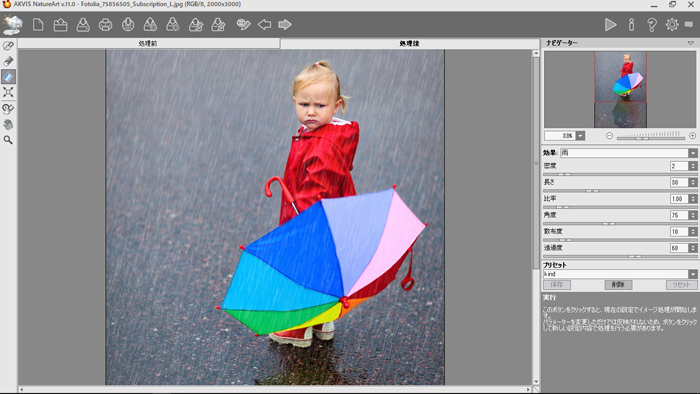
Task: Zoom in with the plus circle button
Action: point(692,136)
